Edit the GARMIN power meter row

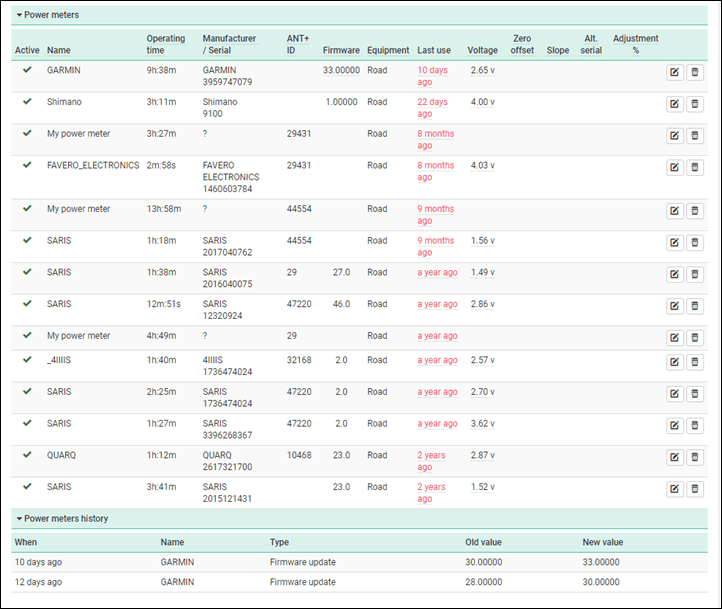pyautogui.click(x=675, y=72)
